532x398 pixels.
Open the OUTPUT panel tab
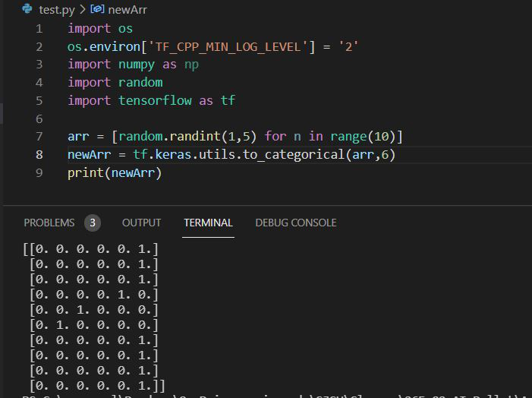(141, 223)
